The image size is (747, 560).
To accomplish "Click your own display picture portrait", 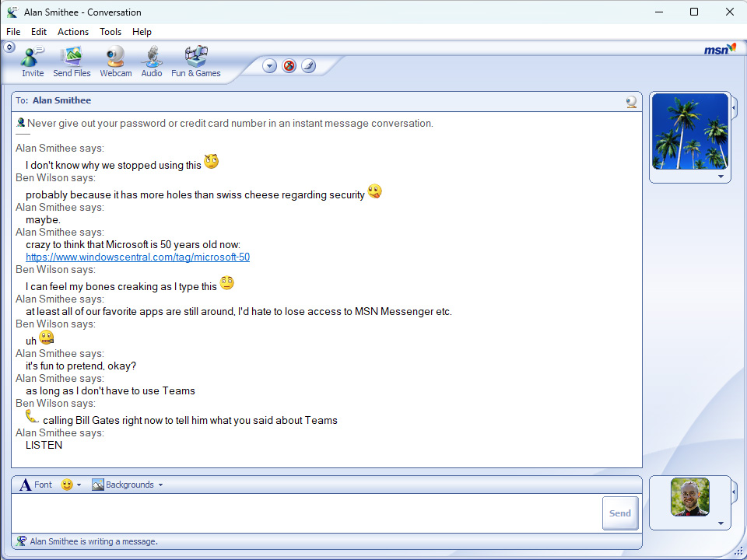I will coord(690,497).
